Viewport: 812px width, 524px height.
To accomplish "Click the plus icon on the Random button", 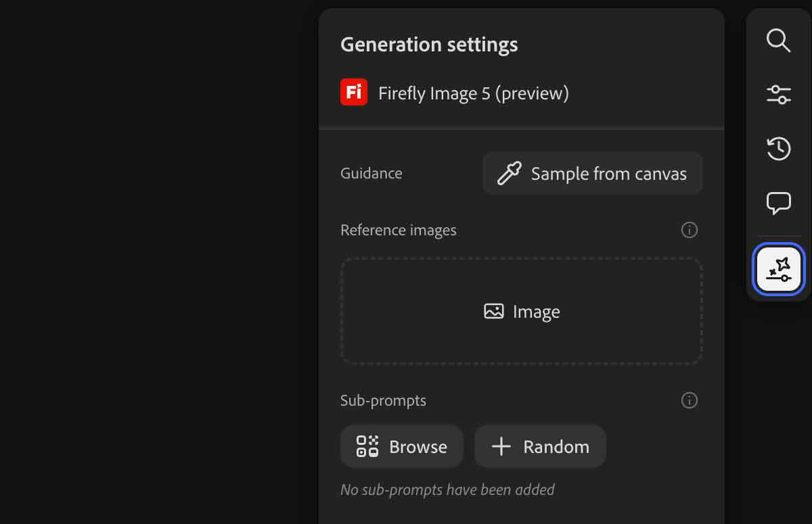I will [x=501, y=446].
